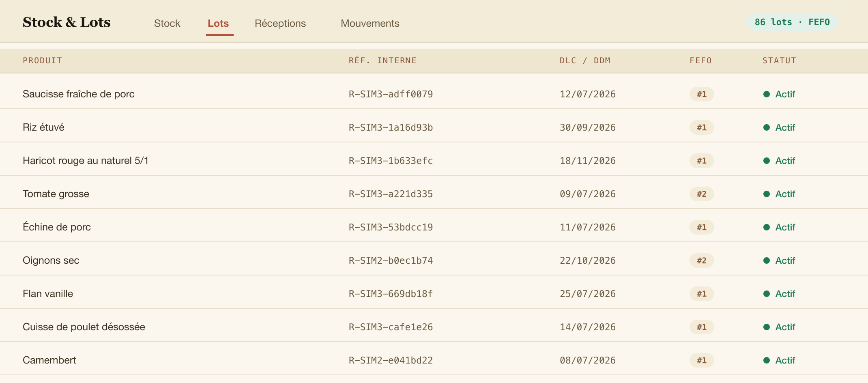Click reference R-SIM3-adff0079

coord(391,94)
